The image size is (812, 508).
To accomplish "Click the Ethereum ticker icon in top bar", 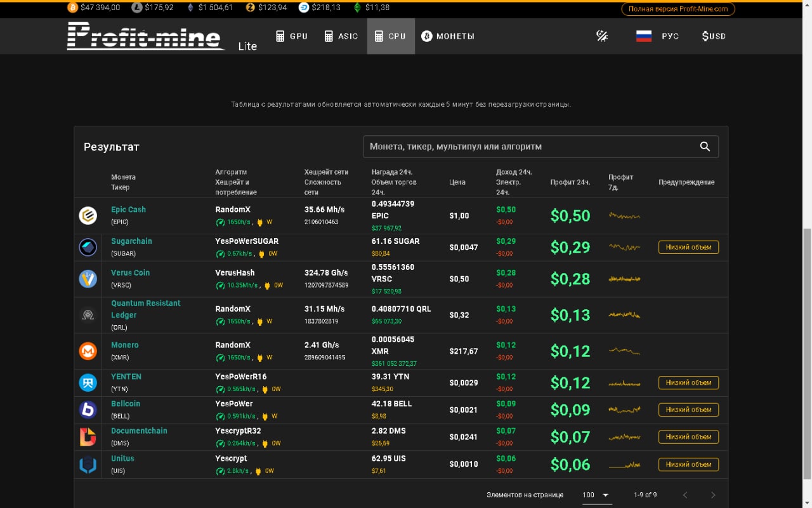I will point(190,8).
